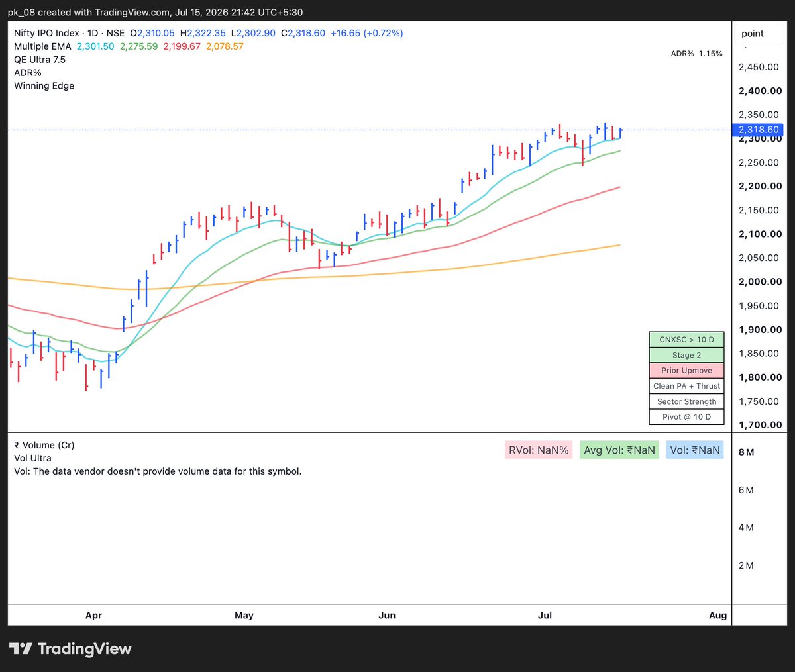Click the Jul label on time axis
Viewport: 795px width, 672px height.
tap(545, 616)
